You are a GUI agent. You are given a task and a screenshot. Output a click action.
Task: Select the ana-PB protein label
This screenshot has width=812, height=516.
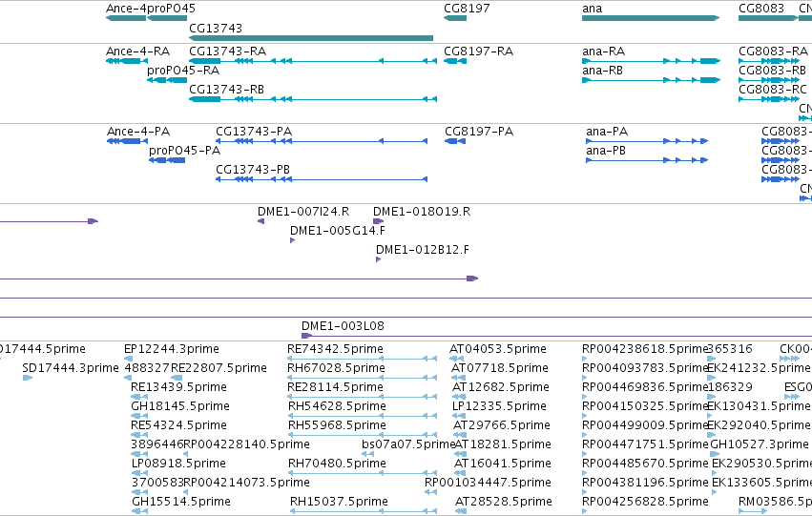tap(606, 151)
